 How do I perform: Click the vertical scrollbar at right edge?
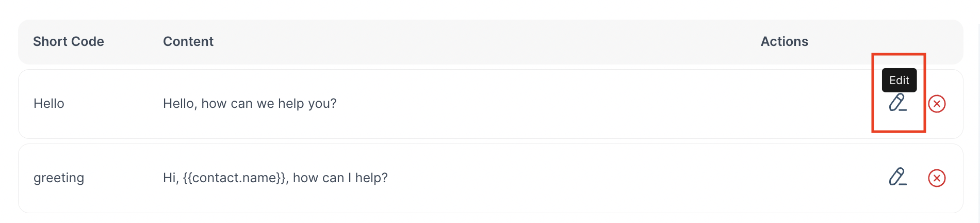(x=978, y=111)
